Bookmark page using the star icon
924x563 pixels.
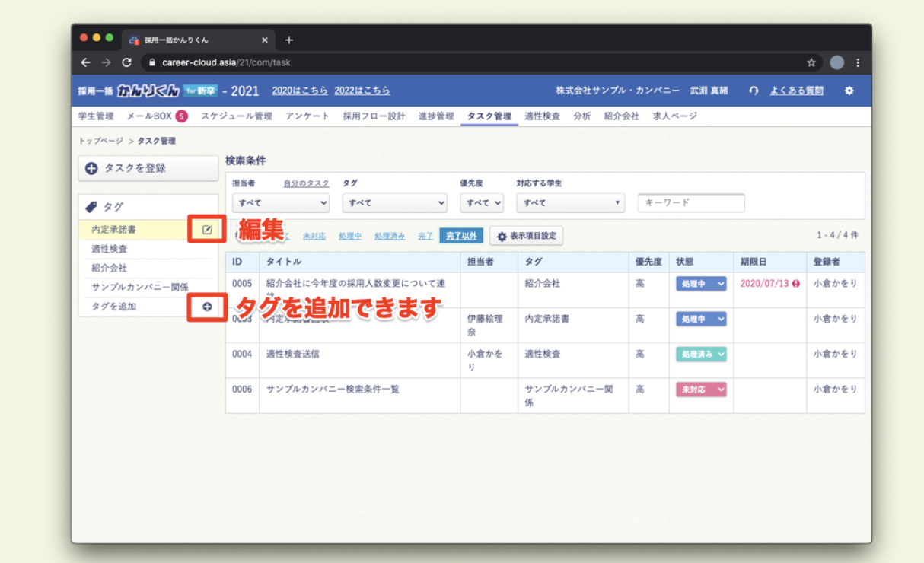tap(811, 62)
